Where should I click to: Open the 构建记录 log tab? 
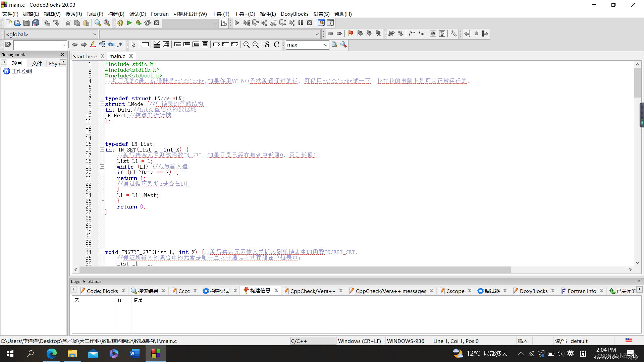[220, 291]
